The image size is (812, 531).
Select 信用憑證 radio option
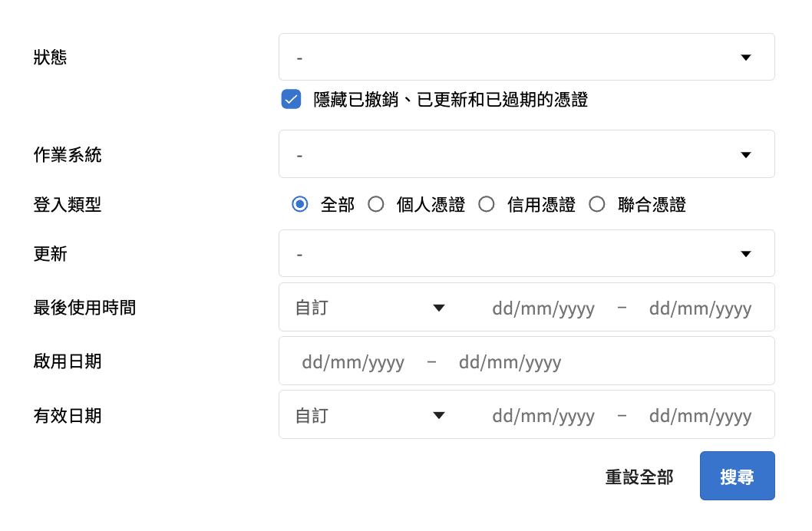pyautogui.click(x=487, y=205)
